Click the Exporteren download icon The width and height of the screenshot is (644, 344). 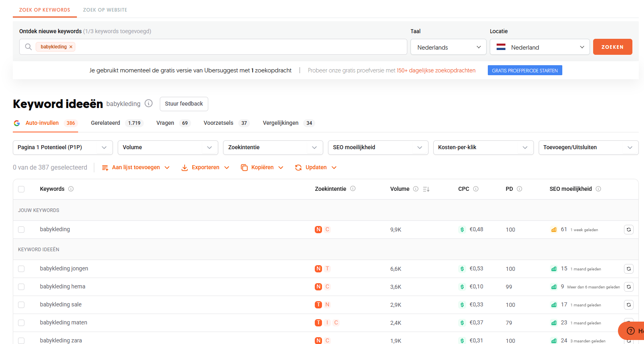[185, 168]
